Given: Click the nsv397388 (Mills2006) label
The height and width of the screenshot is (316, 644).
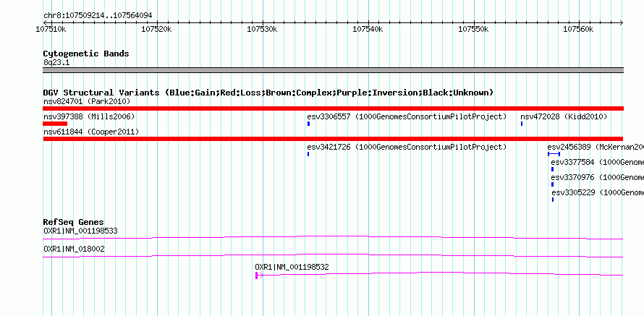Looking at the screenshot, I should (x=89, y=117).
